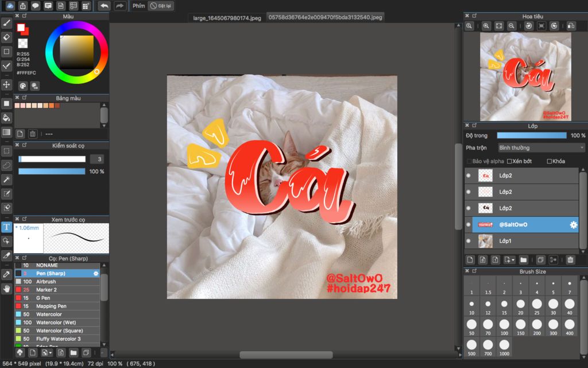Open settings gear of @SaltOwO layer
This screenshot has height=368, width=588.
[x=574, y=225]
